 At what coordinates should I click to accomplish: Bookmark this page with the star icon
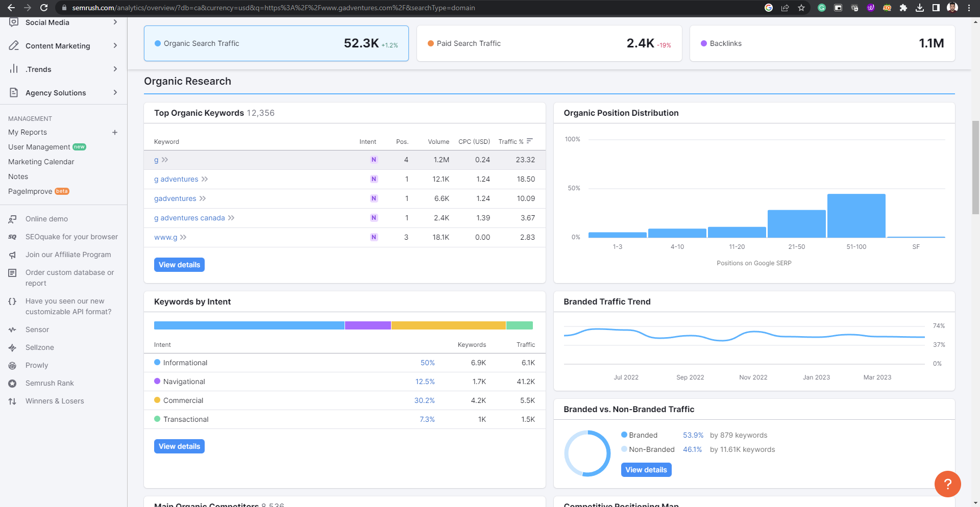(x=801, y=8)
